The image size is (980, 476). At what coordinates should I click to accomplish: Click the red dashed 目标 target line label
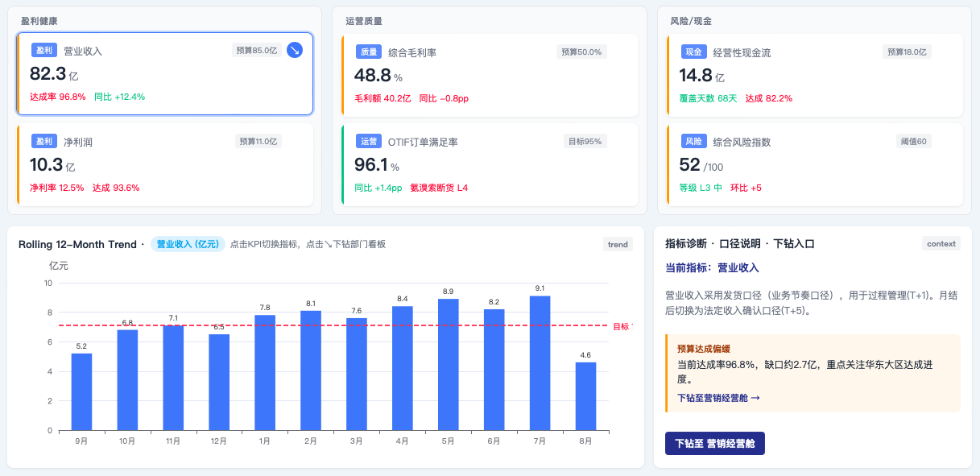[622, 326]
